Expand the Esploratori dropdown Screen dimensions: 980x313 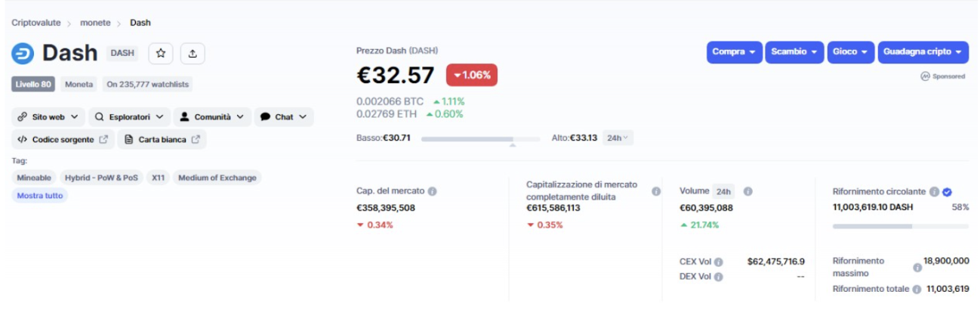point(129,117)
